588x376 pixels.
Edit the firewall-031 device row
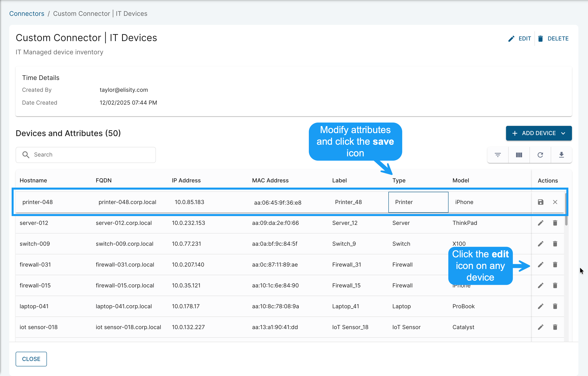540,264
